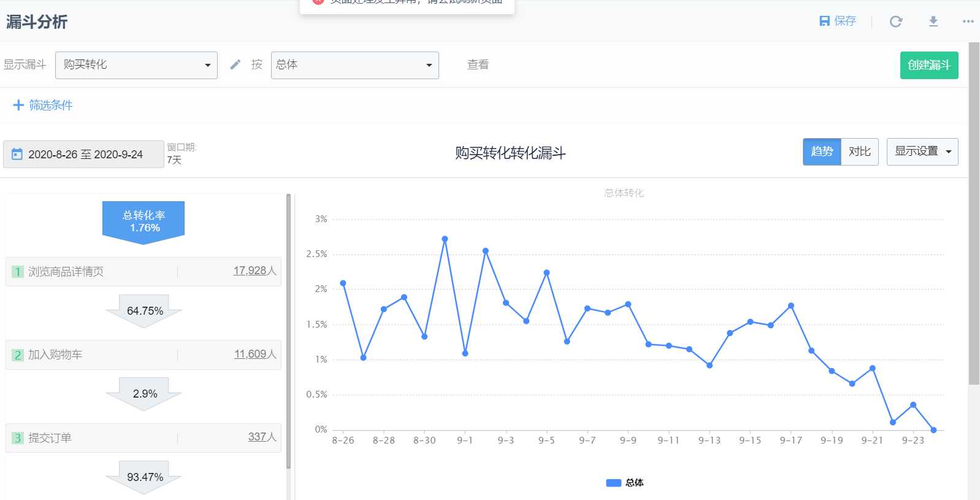980x500 pixels.
Task: Click the calendar icon in date range
Action: point(17,154)
